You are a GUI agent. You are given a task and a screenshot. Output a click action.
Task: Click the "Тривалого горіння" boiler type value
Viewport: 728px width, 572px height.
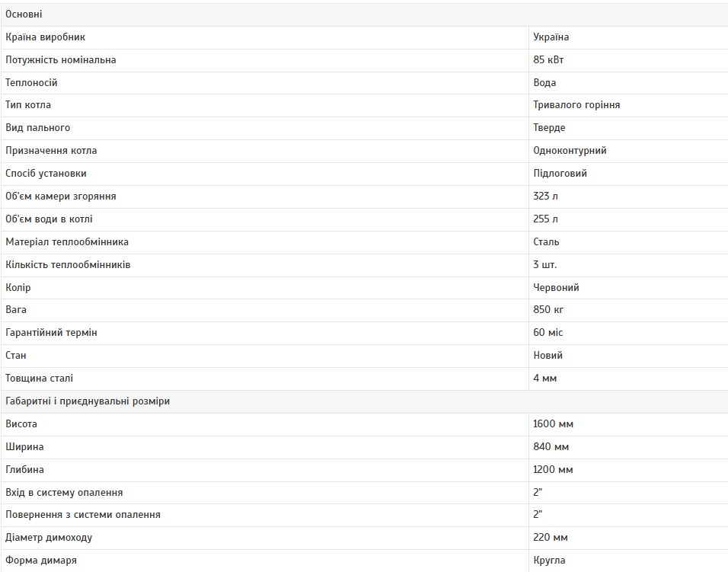tap(576, 105)
